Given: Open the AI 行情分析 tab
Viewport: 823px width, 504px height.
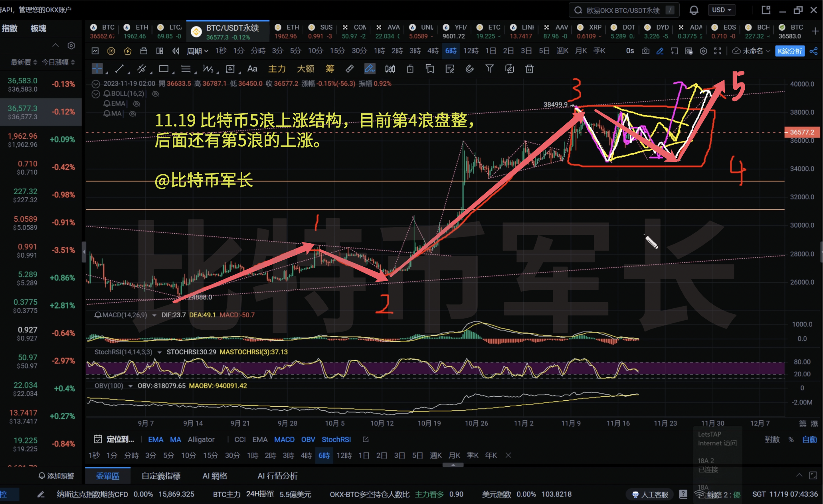Looking at the screenshot, I should tap(277, 476).
